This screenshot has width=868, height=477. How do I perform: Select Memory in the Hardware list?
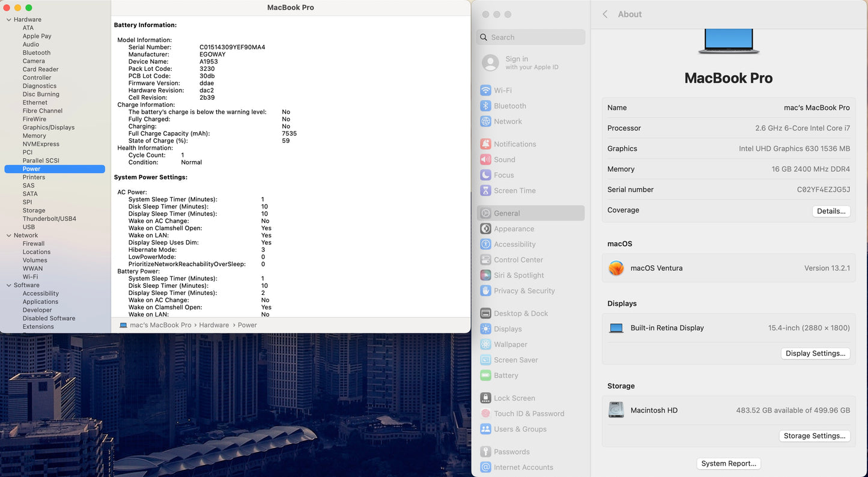coord(34,136)
